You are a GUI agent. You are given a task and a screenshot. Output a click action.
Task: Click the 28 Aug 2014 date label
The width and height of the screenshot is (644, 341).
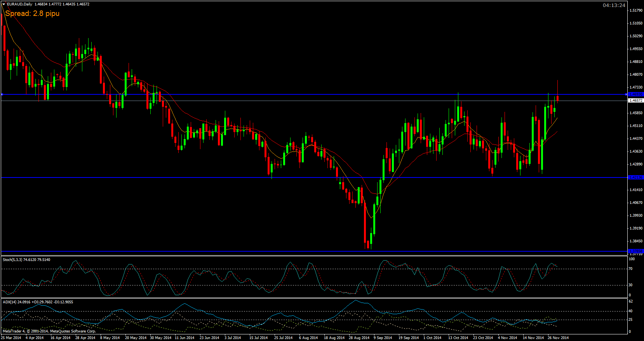pyautogui.click(x=359, y=338)
